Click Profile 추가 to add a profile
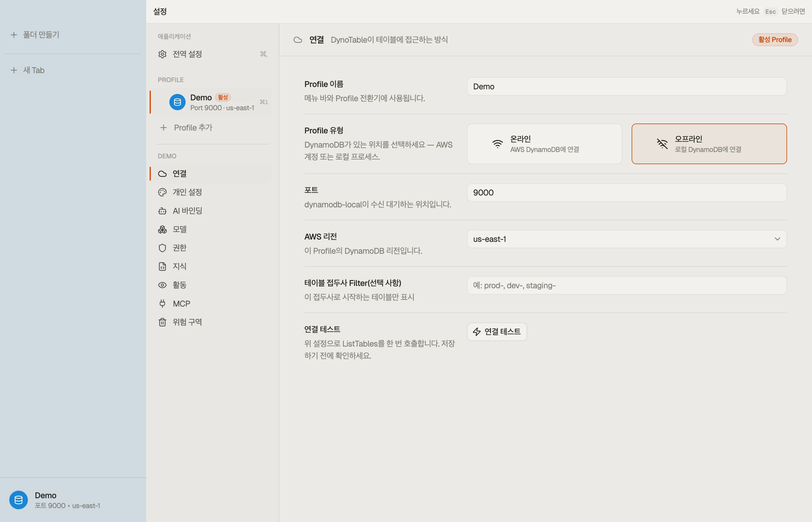This screenshot has width=812, height=522. (x=212, y=128)
